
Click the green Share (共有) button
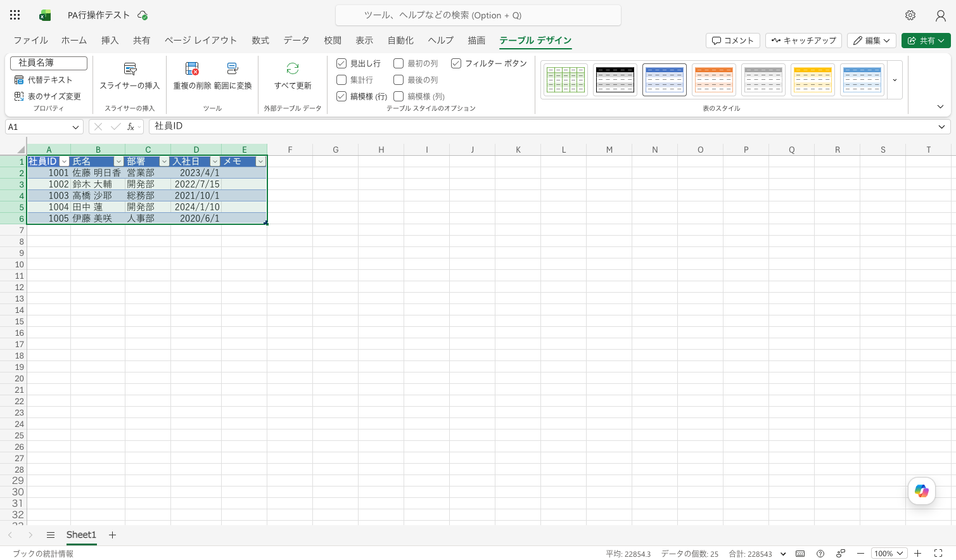(926, 41)
